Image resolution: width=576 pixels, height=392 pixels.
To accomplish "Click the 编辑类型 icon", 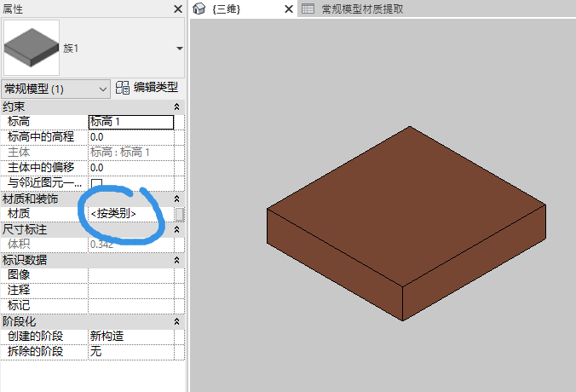I will point(123,88).
